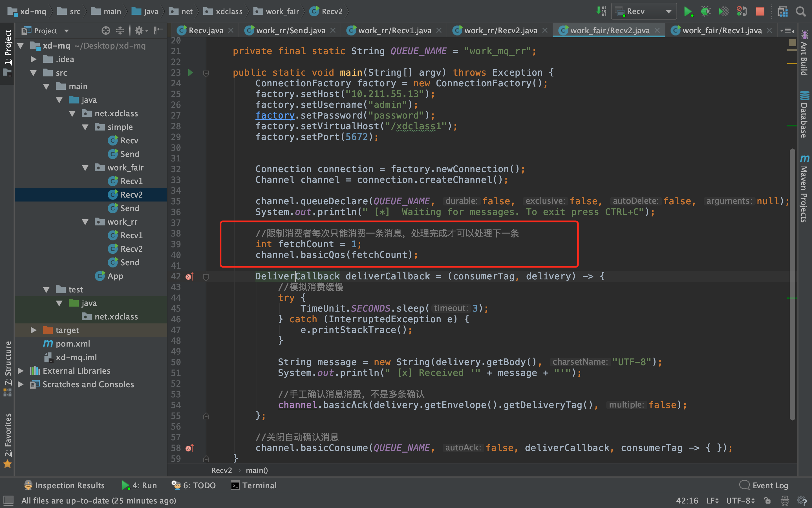Run with coverage icon in toolbar

[x=724, y=11]
